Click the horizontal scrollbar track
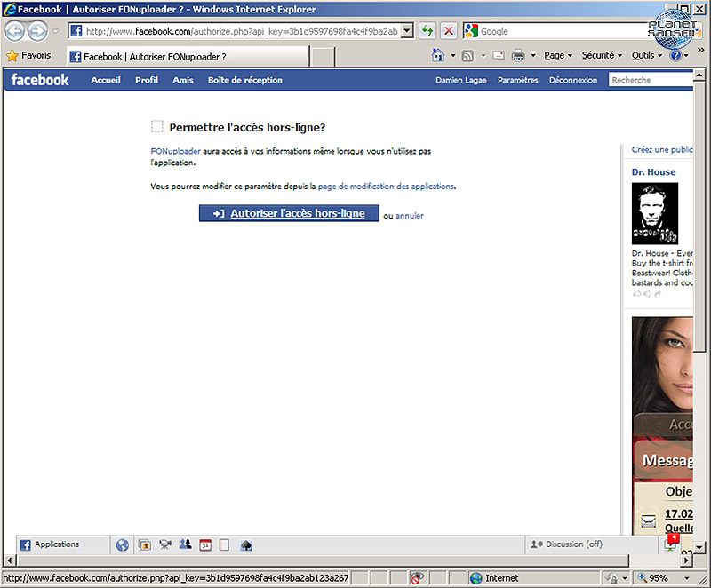The image size is (711, 588). click(323, 560)
